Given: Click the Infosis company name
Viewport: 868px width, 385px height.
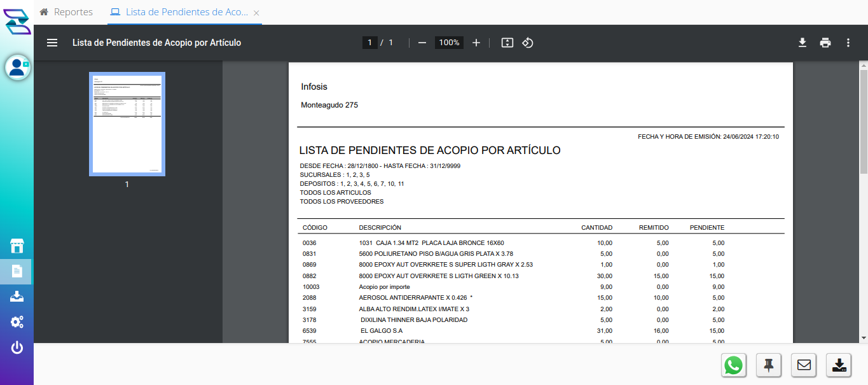Looking at the screenshot, I should coord(314,87).
